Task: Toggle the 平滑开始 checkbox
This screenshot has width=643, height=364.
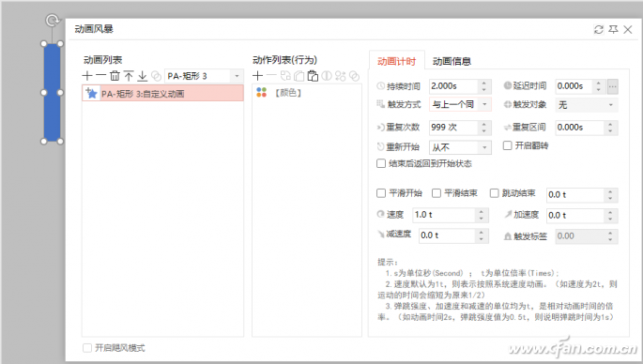Action: pos(381,193)
